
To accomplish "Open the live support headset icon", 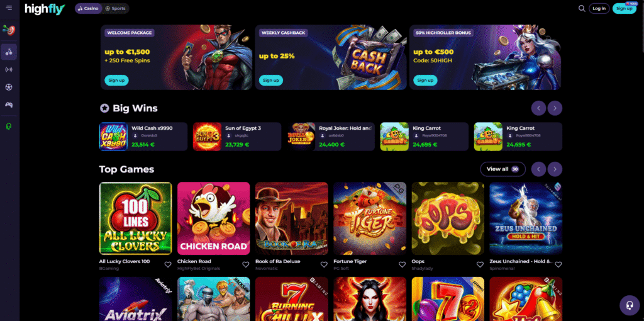I will (629, 305).
